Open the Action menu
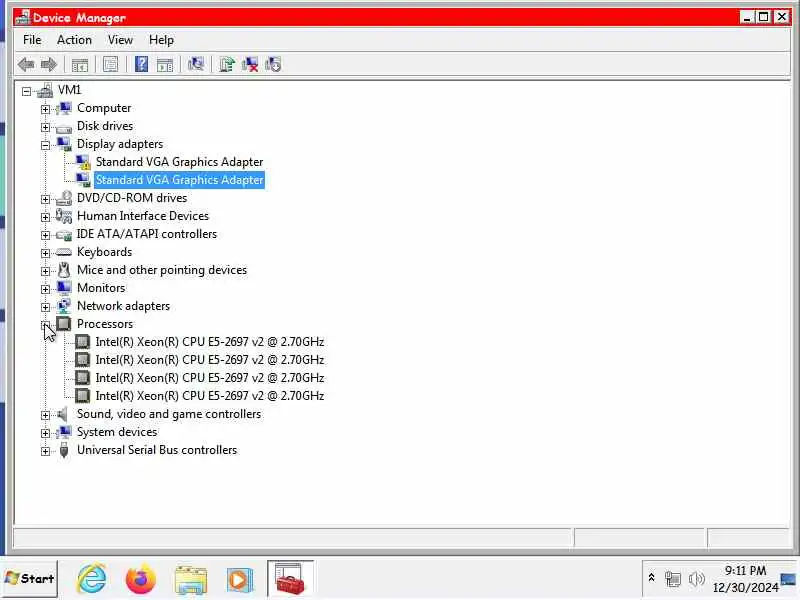This screenshot has width=800, height=600. (74, 40)
